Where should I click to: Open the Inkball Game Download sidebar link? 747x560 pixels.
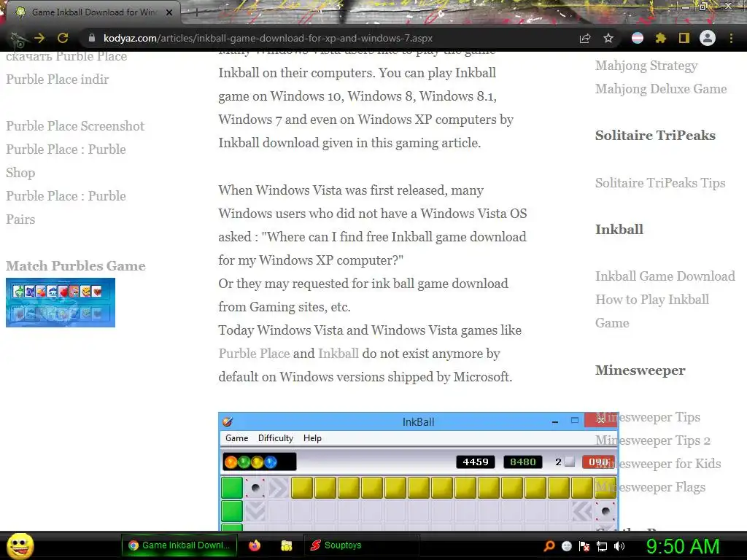pyautogui.click(x=665, y=276)
